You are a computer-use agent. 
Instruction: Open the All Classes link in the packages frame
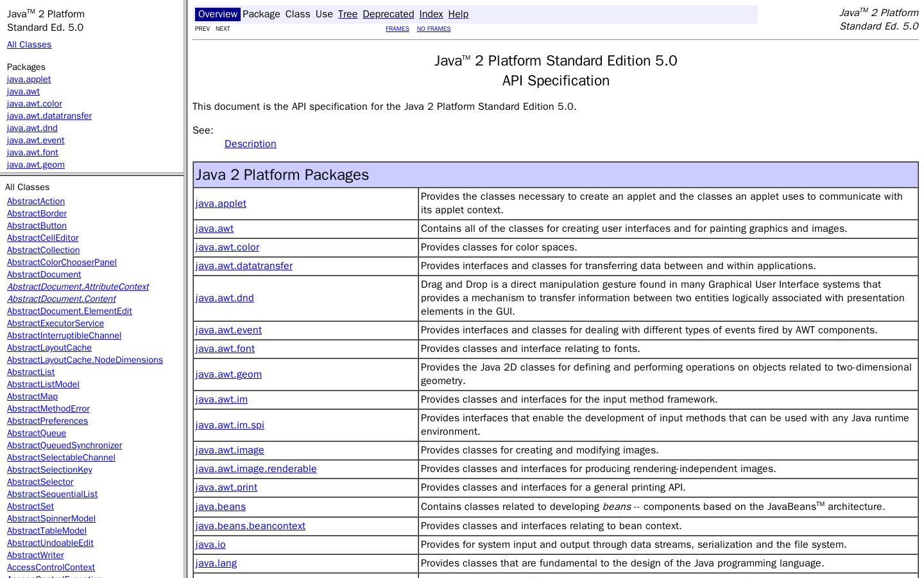[30, 44]
